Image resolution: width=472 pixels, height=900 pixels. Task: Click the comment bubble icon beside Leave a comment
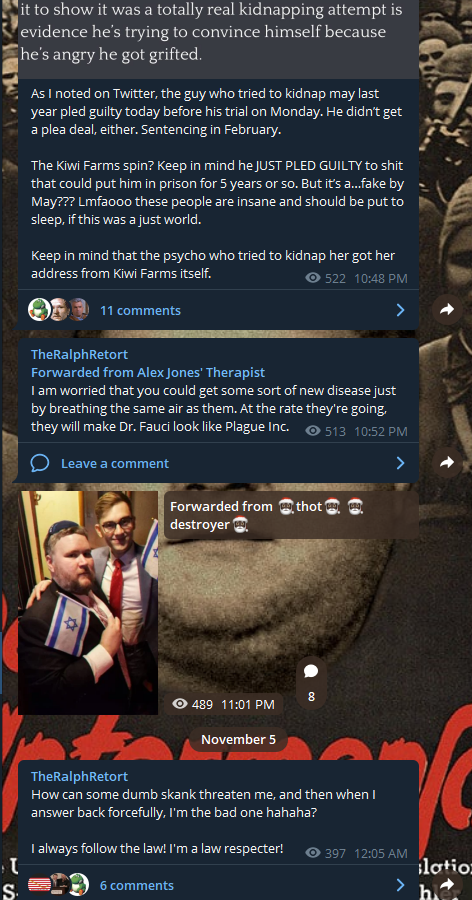(x=40, y=463)
